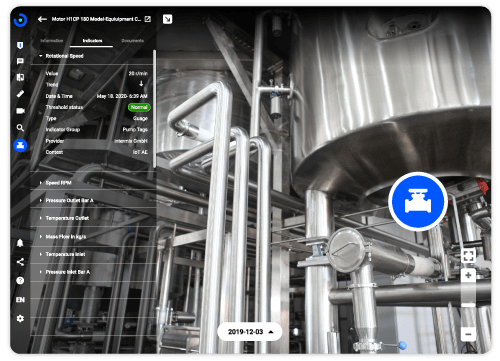Open search from the sidebar

[20, 128]
